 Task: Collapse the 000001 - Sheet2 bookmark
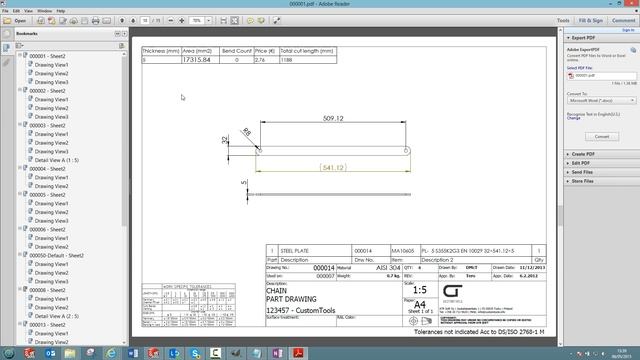click(x=20, y=56)
